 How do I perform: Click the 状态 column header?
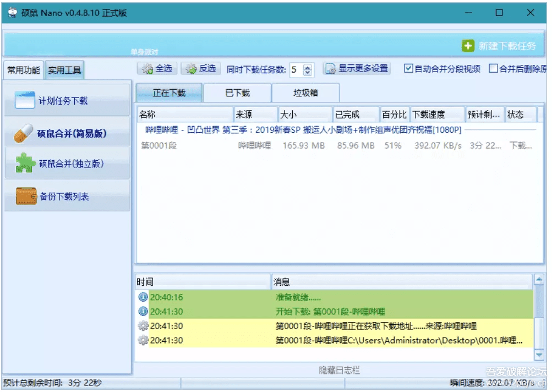click(521, 115)
